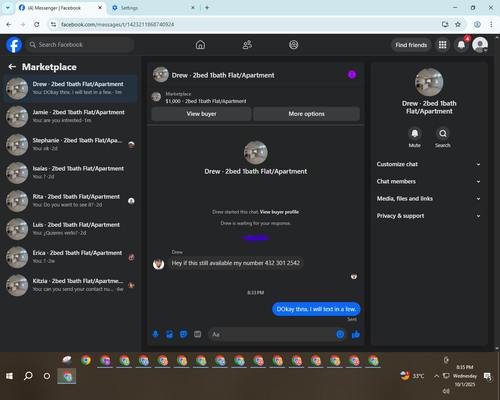Expand Chat members section
This screenshot has height=400, width=500.
[x=429, y=181]
